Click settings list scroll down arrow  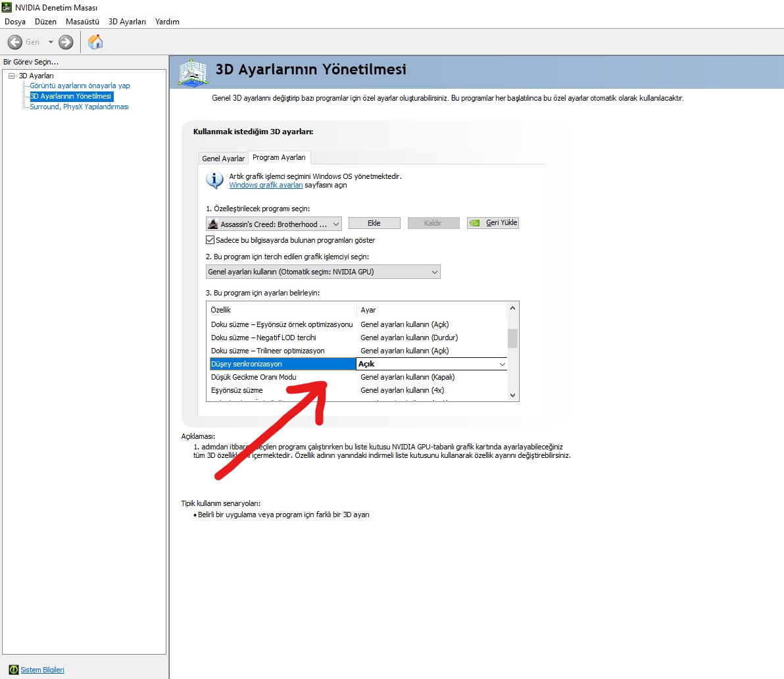[512, 395]
